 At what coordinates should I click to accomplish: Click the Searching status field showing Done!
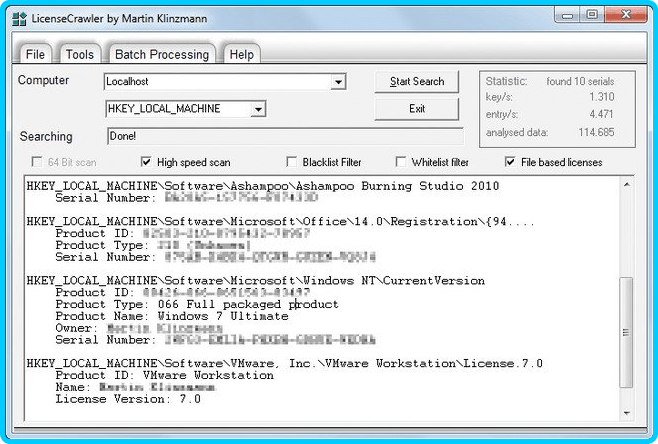pyautogui.click(x=285, y=136)
